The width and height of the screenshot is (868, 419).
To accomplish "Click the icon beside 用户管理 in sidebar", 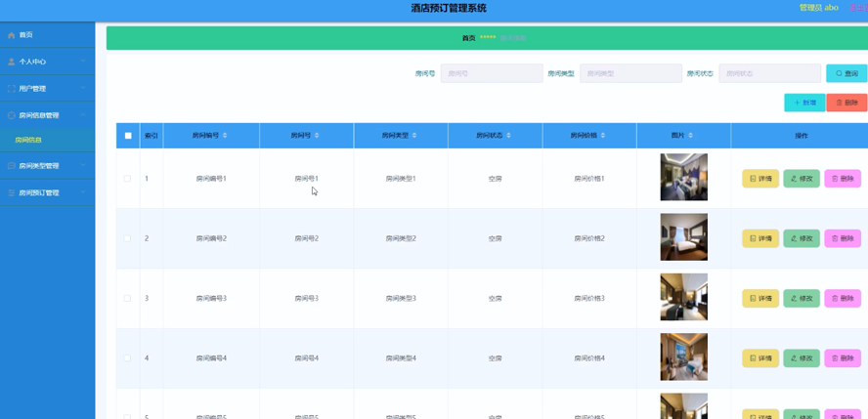I will click(12, 89).
